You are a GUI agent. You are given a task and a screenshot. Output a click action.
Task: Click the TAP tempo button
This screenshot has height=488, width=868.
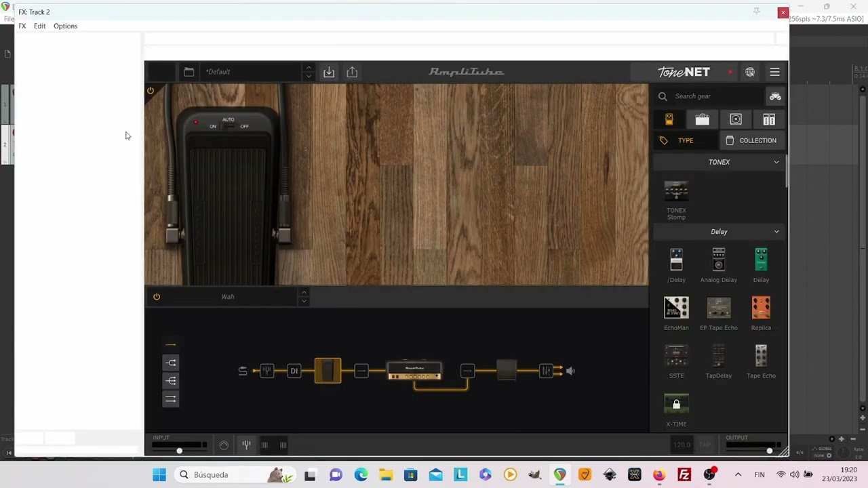click(x=705, y=445)
